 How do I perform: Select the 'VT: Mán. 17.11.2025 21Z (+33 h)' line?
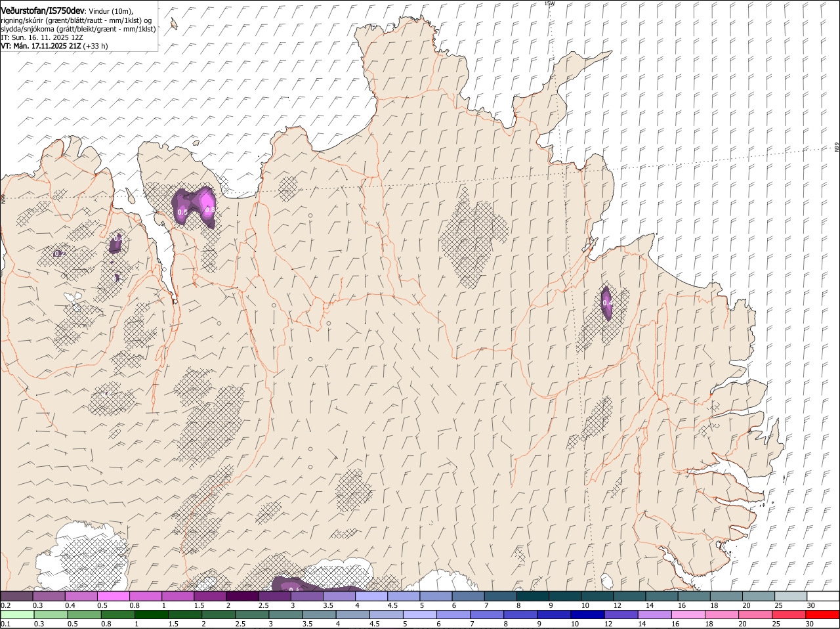(54, 46)
